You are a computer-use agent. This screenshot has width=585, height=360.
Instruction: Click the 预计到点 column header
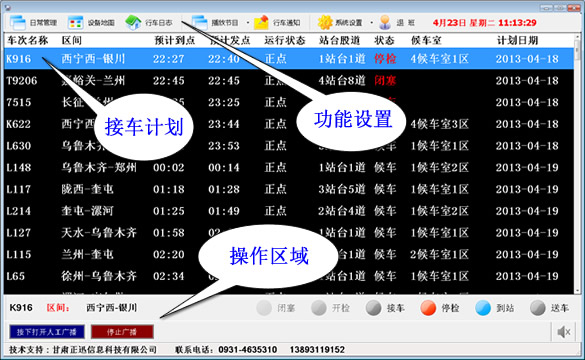tap(175, 40)
